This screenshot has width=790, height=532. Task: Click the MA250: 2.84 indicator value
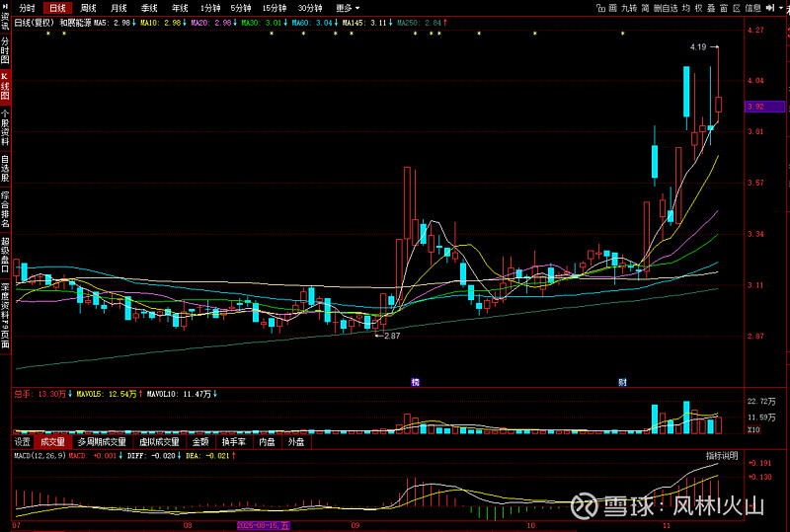click(x=423, y=23)
